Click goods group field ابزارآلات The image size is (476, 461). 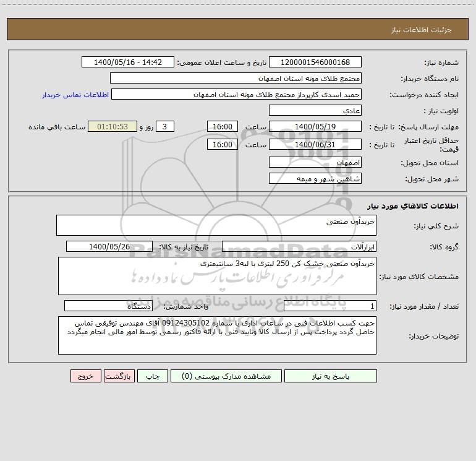click(299, 246)
